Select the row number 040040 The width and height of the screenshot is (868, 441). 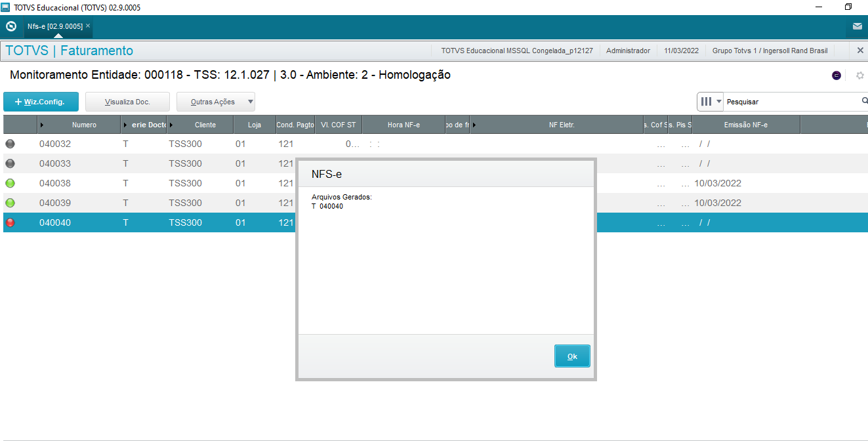[55, 222]
